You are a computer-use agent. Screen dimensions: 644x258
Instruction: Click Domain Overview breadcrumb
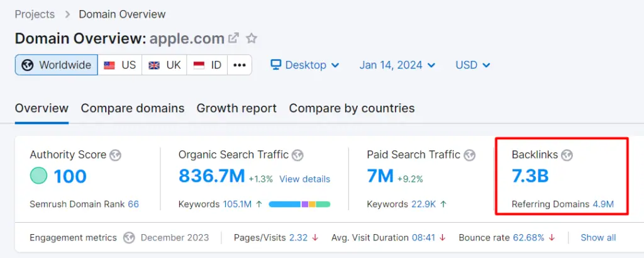[x=122, y=14]
